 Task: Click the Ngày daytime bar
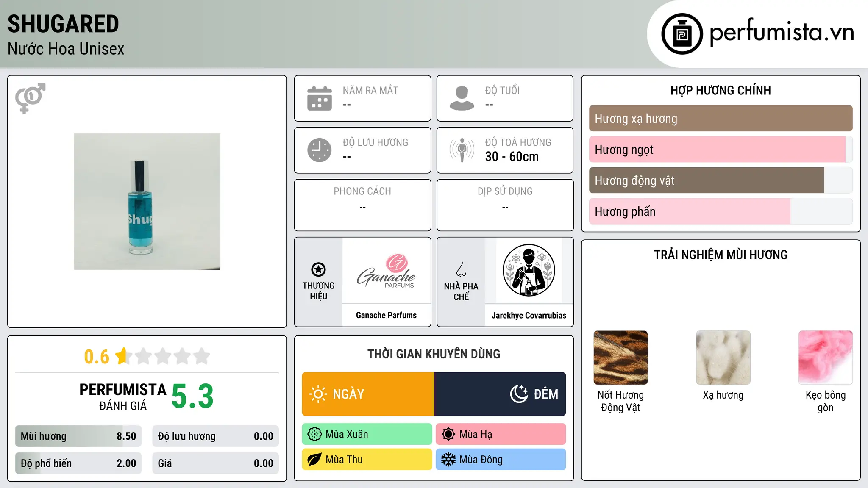point(368,394)
